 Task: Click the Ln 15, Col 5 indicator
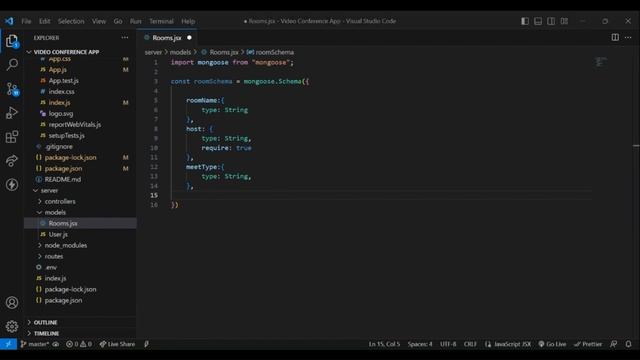(384, 344)
